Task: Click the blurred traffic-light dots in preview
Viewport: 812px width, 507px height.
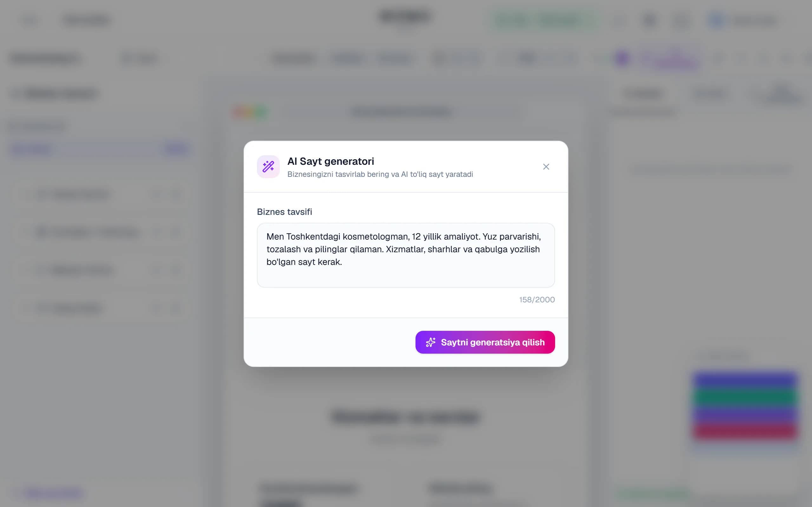Action: [250, 112]
